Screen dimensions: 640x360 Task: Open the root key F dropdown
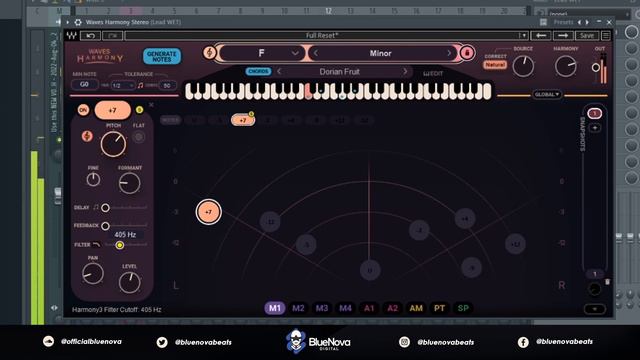point(262,53)
